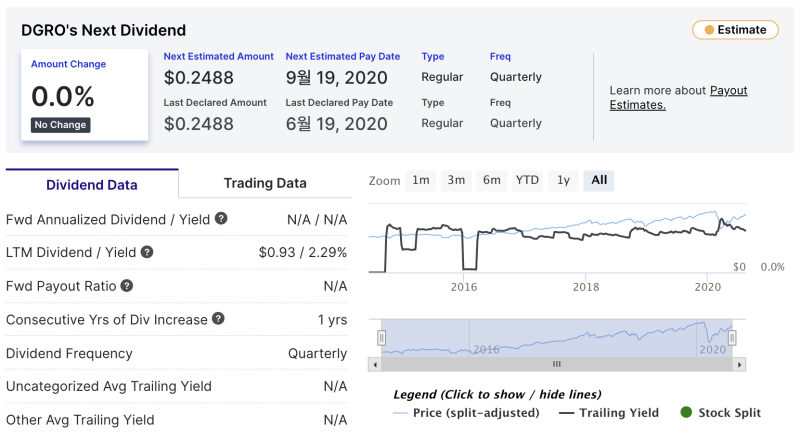
Task: Click the Zoom label beside range buttons
Action: pos(384,181)
